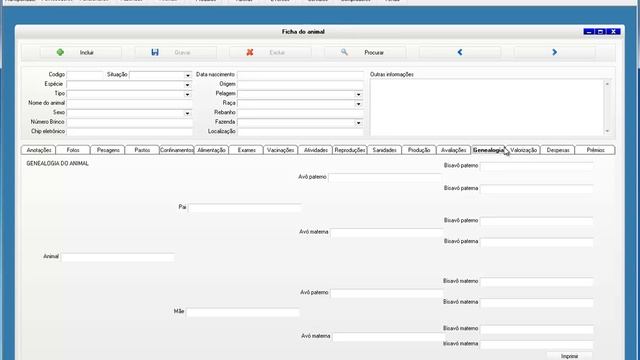Click into the Codigo field
Image resolution: width=640 pixels, height=360 pixels.
click(85, 75)
